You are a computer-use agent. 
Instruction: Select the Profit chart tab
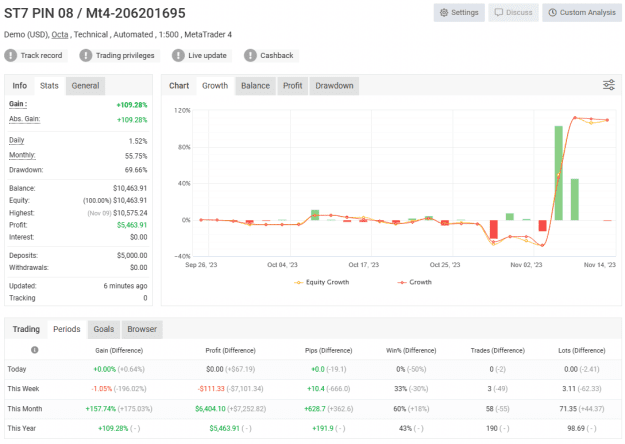293,86
